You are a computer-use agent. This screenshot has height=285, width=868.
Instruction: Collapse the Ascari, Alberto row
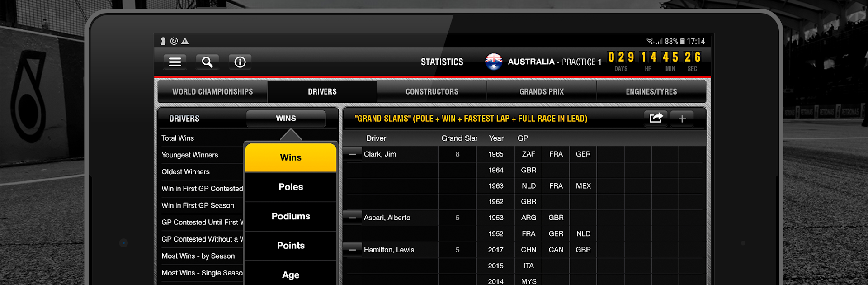352,218
